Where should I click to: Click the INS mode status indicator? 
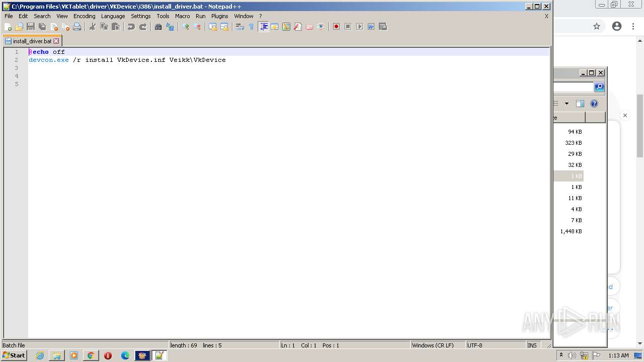point(532,345)
